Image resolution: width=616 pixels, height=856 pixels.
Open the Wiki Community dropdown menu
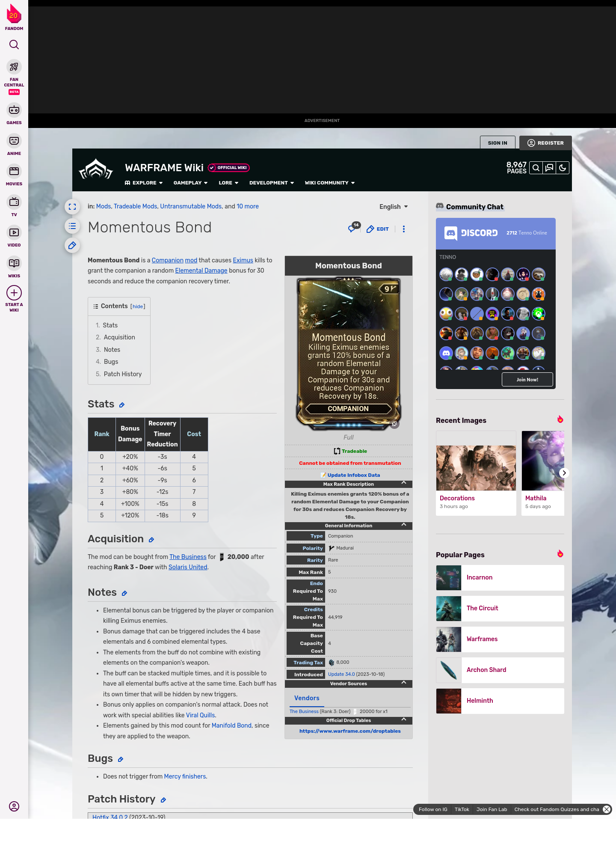330,183
